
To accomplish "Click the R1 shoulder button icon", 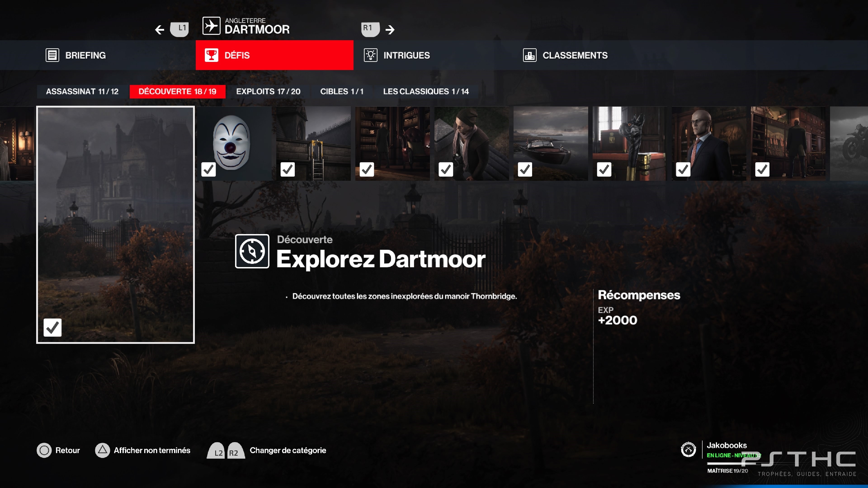I will click(370, 29).
